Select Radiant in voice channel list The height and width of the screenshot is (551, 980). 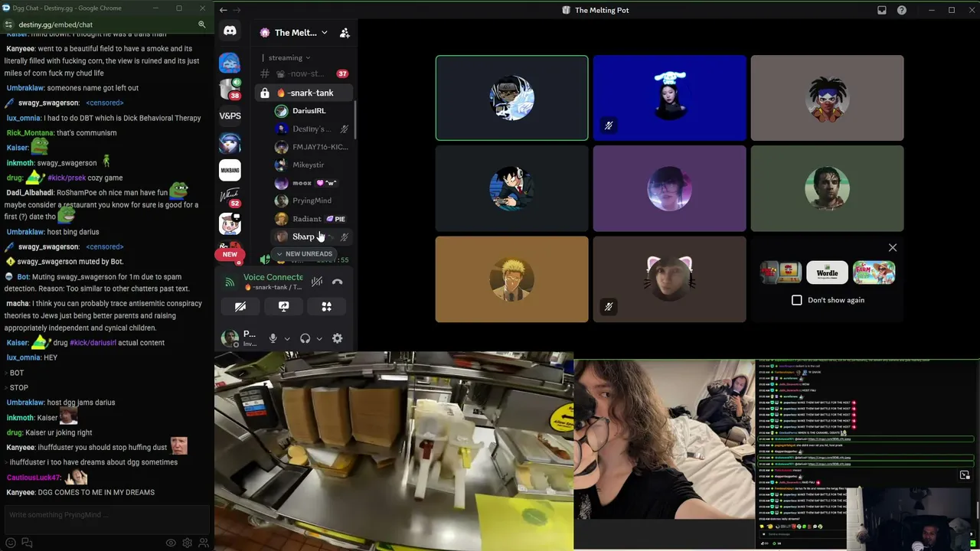pos(312,219)
